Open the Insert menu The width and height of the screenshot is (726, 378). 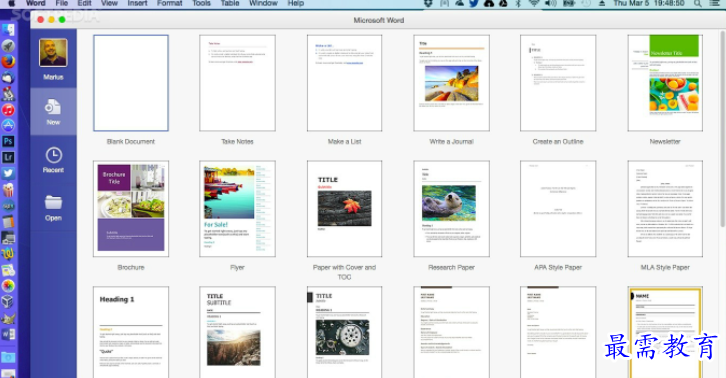(138, 3)
